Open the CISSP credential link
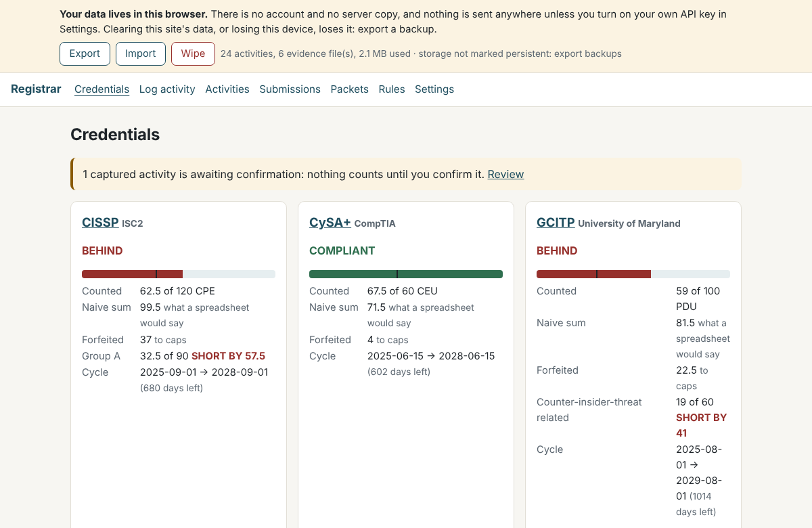 pos(100,222)
